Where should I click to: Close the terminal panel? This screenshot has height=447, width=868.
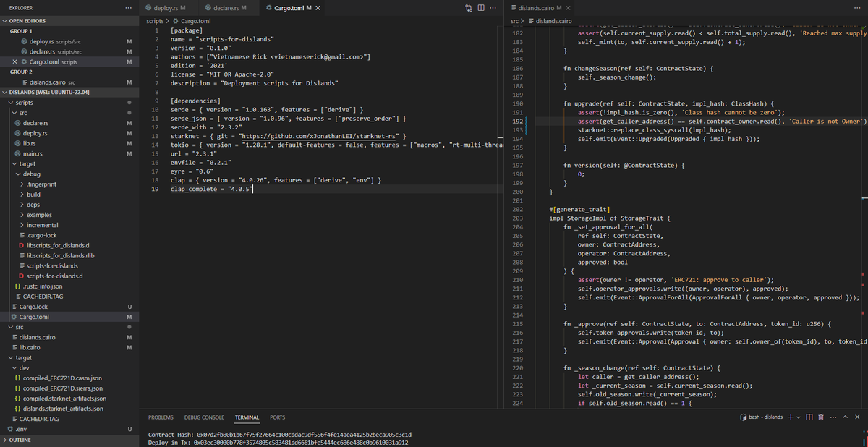(x=857, y=417)
